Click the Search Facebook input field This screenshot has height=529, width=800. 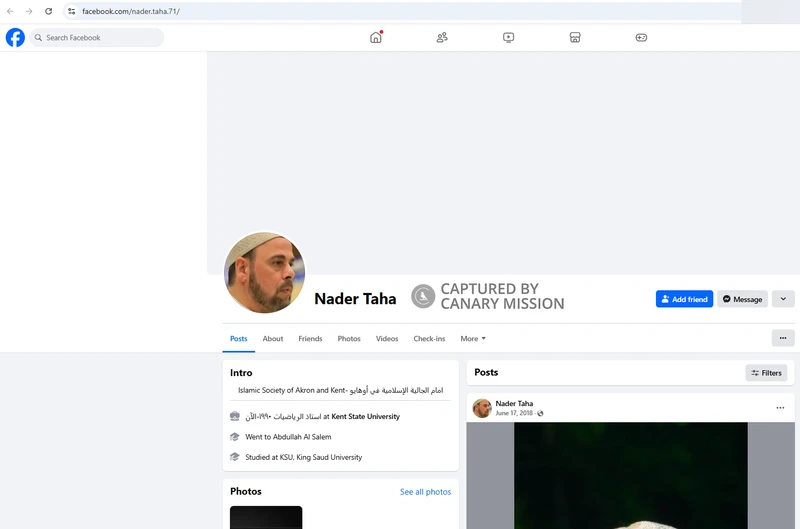pyautogui.click(x=97, y=38)
